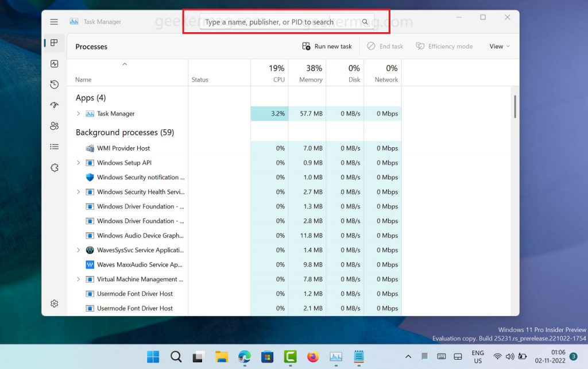Open the hamburger navigation menu
This screenshot has height=369, width=588.
pos(54,22)
